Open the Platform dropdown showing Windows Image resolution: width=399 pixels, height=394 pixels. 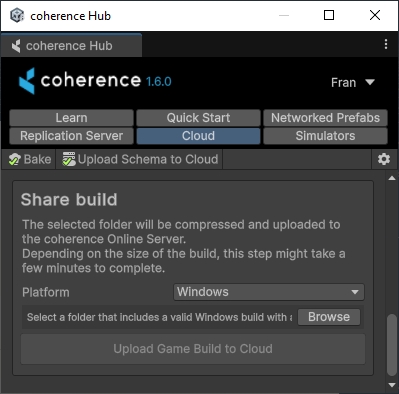(269, 292)
